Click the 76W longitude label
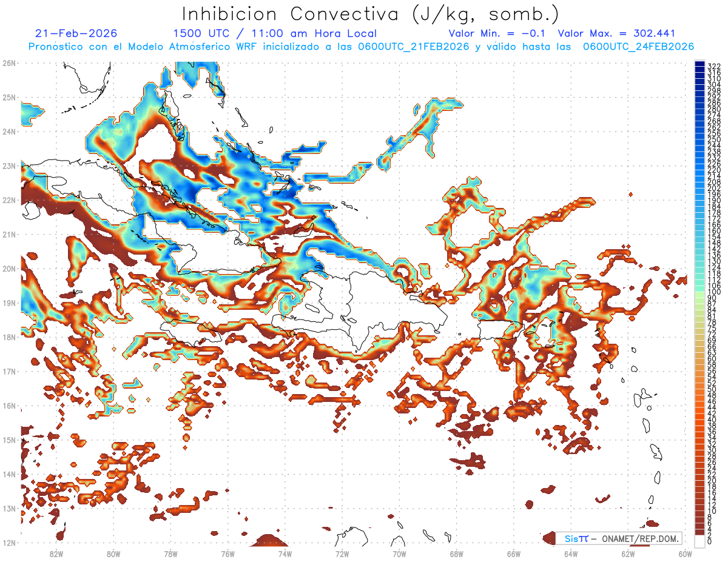Screen dimensions: 728x562 pyautogui.click(x=227, y=553)
